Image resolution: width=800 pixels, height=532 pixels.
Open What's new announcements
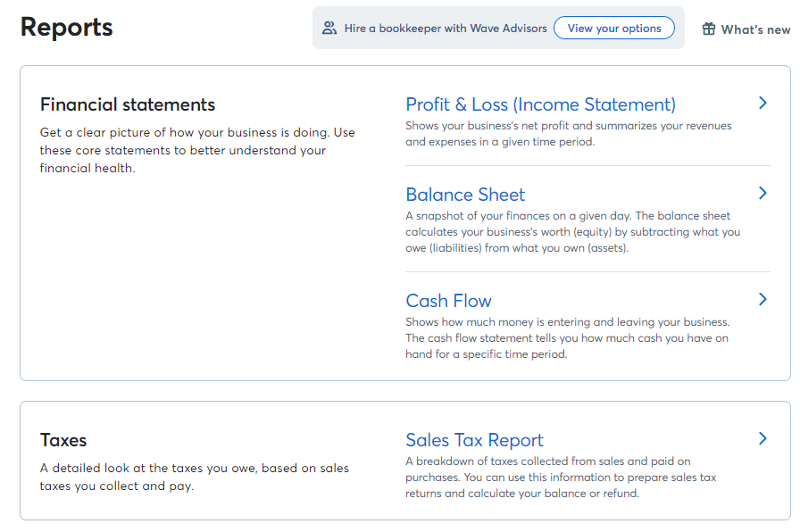(x=755, y=29)
